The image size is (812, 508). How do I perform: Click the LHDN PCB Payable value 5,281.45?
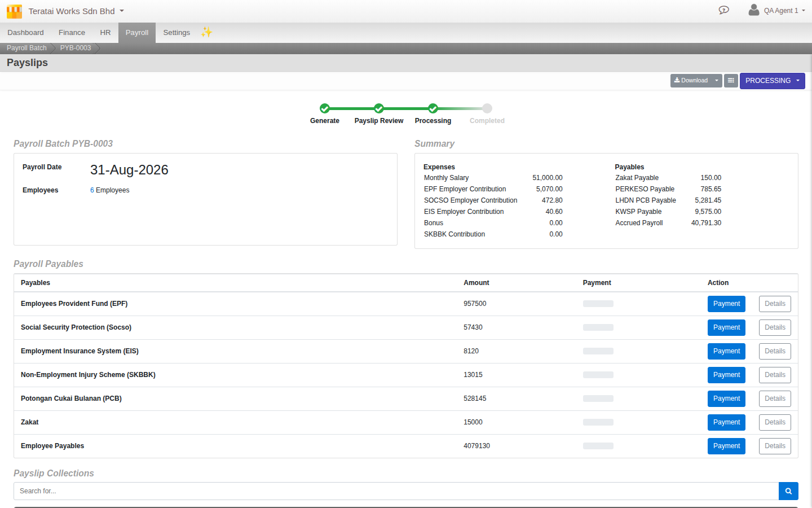click(x=708, y=200)
